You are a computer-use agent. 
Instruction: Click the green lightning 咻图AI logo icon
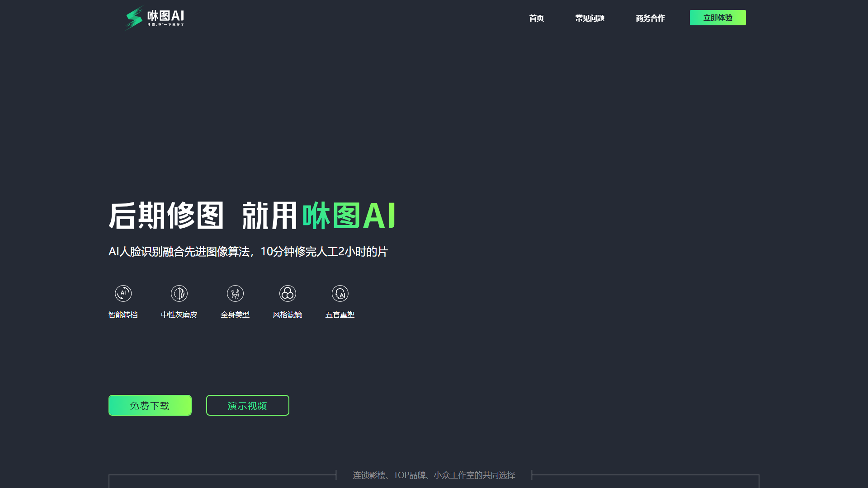click(133, 18)
